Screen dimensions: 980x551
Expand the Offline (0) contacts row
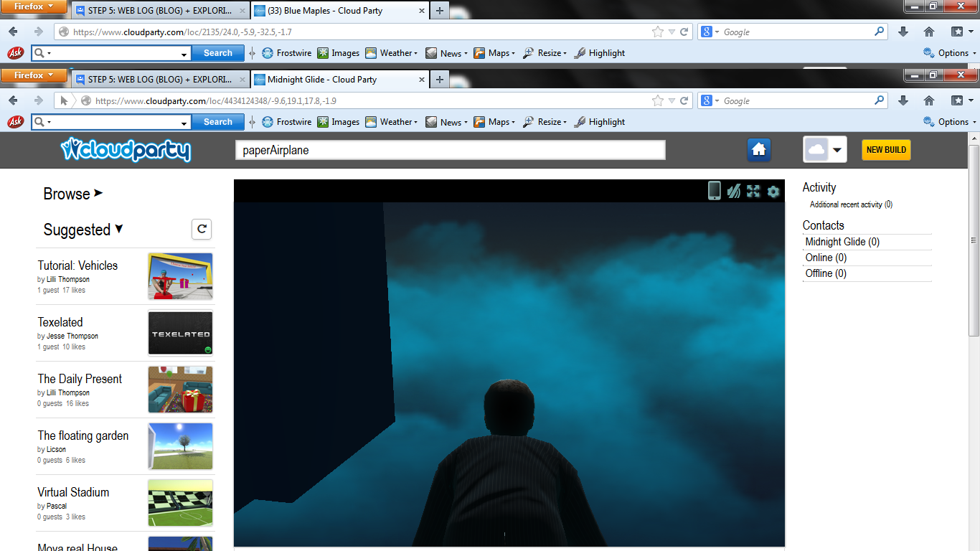tap(867, 273)
